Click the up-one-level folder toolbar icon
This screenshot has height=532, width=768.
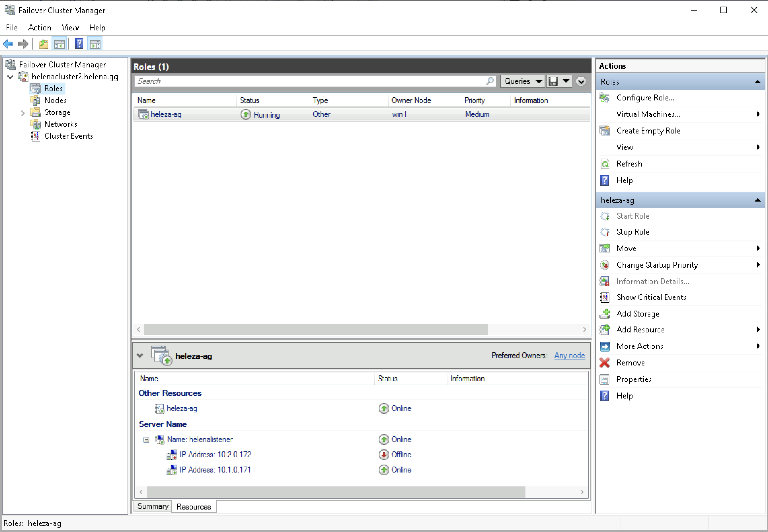[43, 44]
